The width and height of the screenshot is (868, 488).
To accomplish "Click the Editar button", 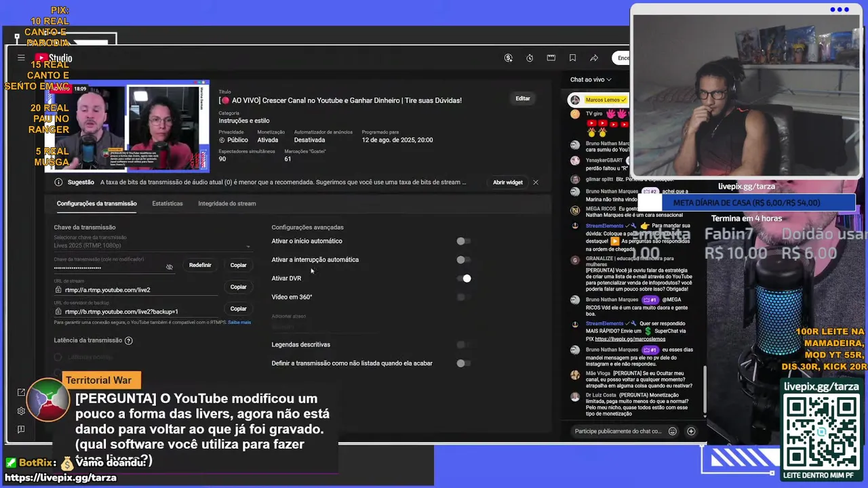I will 523,98.
